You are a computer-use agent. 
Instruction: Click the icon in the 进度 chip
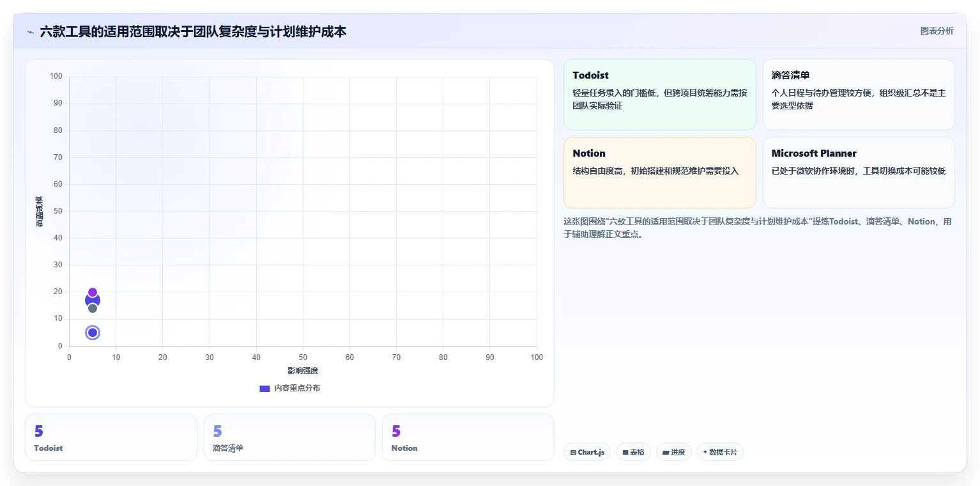tap(666, 452)
